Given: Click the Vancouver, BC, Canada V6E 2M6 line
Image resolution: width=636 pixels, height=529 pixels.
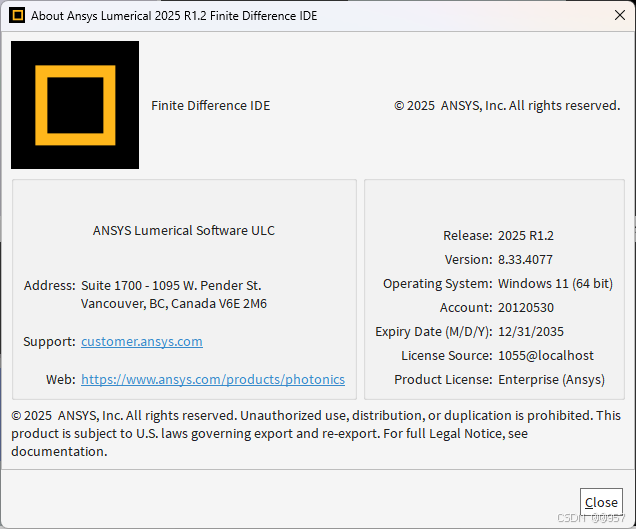Looking at the screenshot, I should [174, 303].
